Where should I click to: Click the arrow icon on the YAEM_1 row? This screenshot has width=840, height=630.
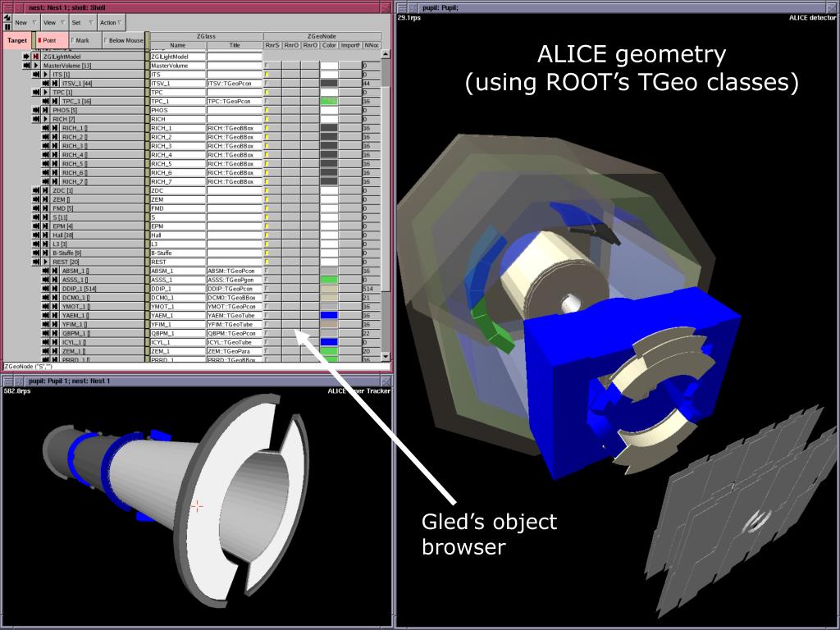[46, 316]
